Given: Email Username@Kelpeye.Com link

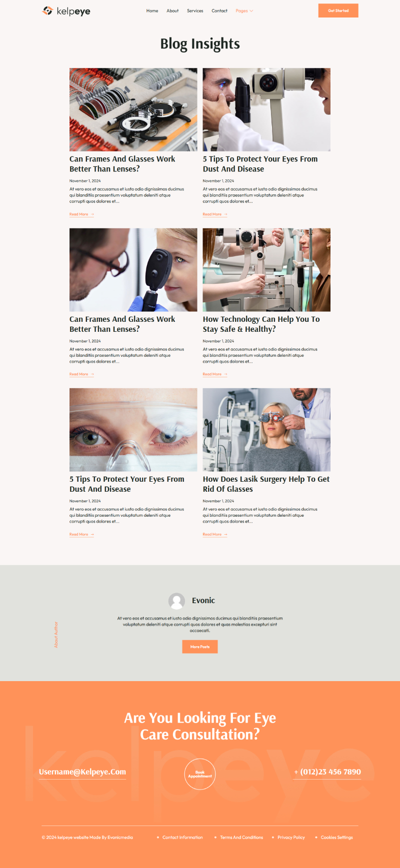Looking at the screenshot, I should coord(82,772).
